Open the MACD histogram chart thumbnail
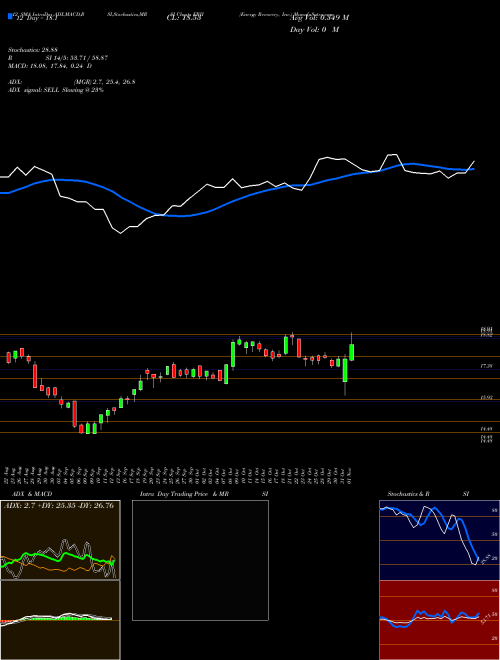The height and width of the screenshot is (660, 500). (60, 620)
